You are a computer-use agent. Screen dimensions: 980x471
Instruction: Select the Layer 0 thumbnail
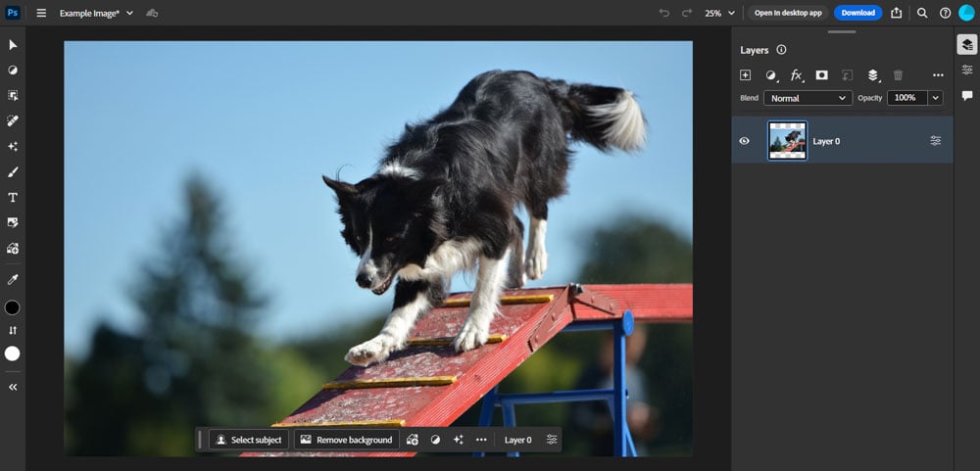(788, 141)
